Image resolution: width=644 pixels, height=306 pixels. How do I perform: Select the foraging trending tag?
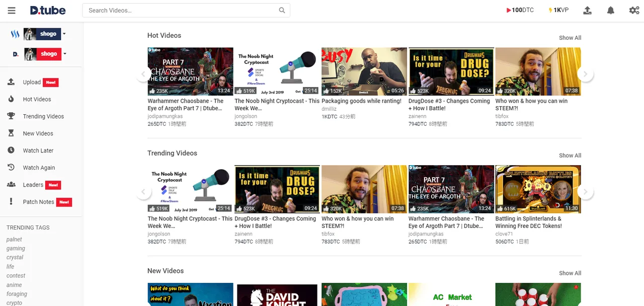(x=17, y=294)
